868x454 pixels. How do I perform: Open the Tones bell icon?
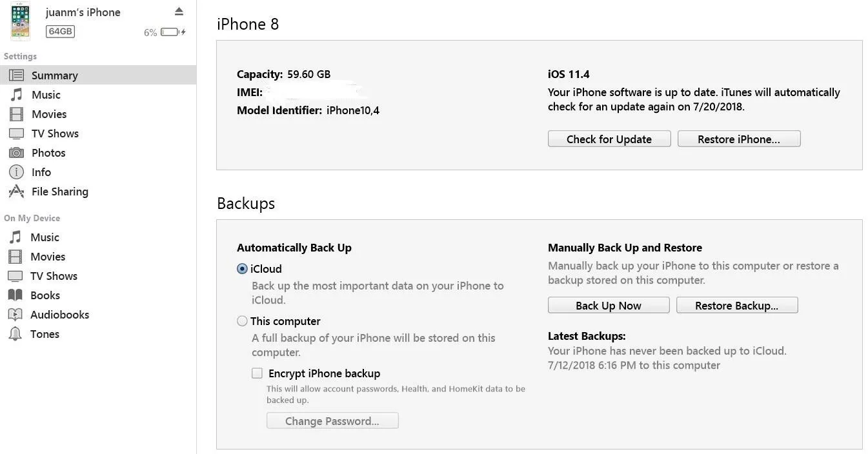tap(15, 334)
